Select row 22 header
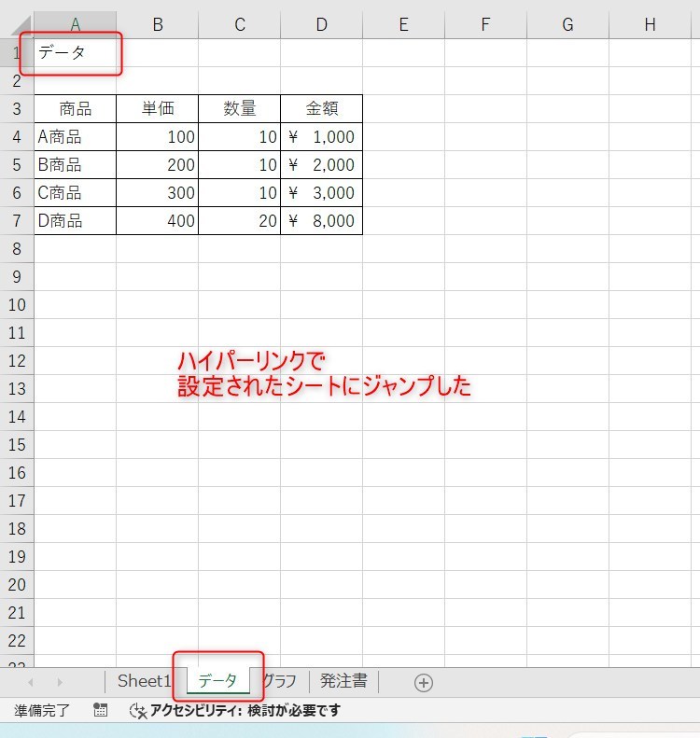The width and height of the screenshot is (700, 738). click(17, 641)
